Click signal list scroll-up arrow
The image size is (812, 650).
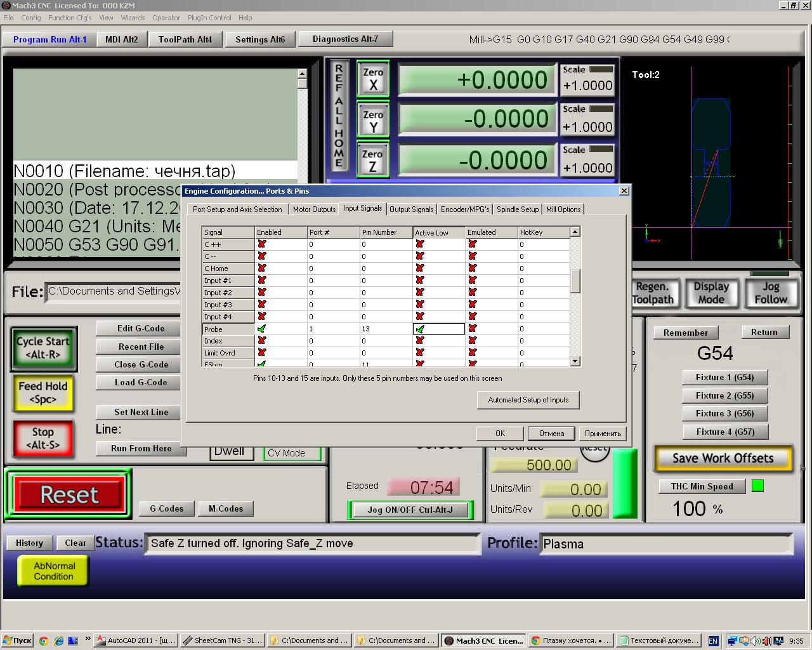[575, 232]
